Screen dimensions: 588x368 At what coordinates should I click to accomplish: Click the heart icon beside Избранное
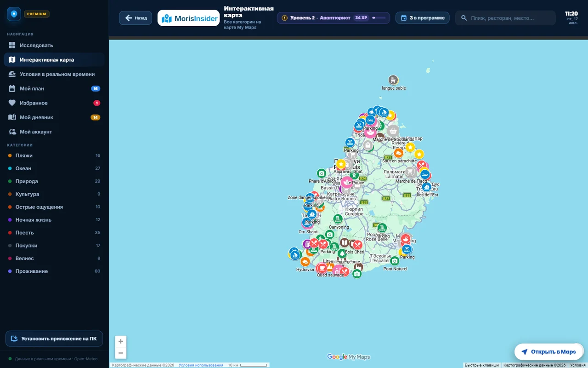[x=12, y=103]
